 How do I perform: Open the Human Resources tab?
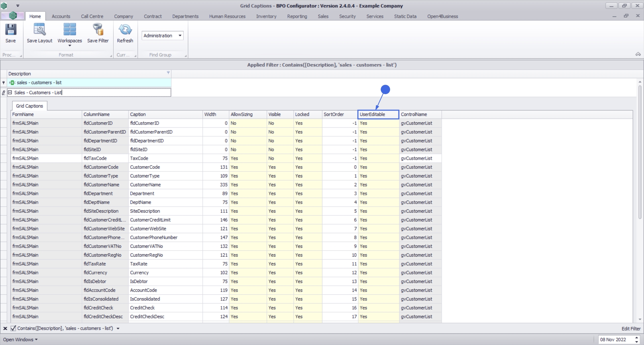pyautogui.click(x=227, y=16)
